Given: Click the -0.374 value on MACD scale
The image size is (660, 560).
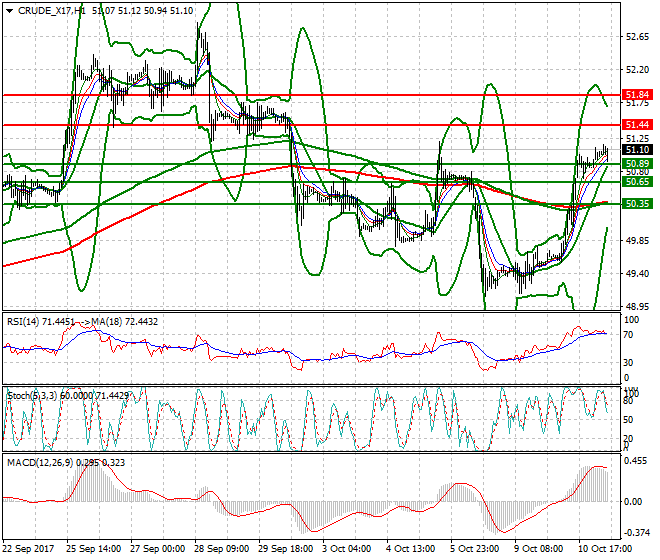Looking at the screenshot, I should coord(636,534).
